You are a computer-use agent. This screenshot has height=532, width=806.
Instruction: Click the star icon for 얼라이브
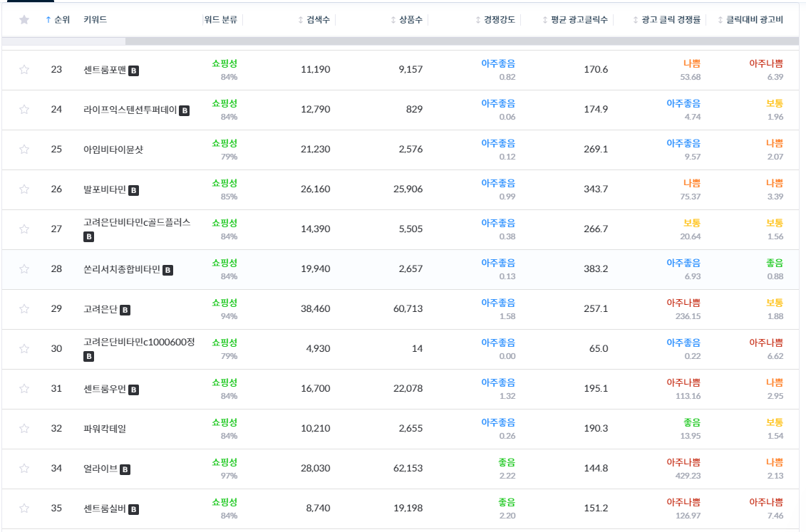[24, 469]
